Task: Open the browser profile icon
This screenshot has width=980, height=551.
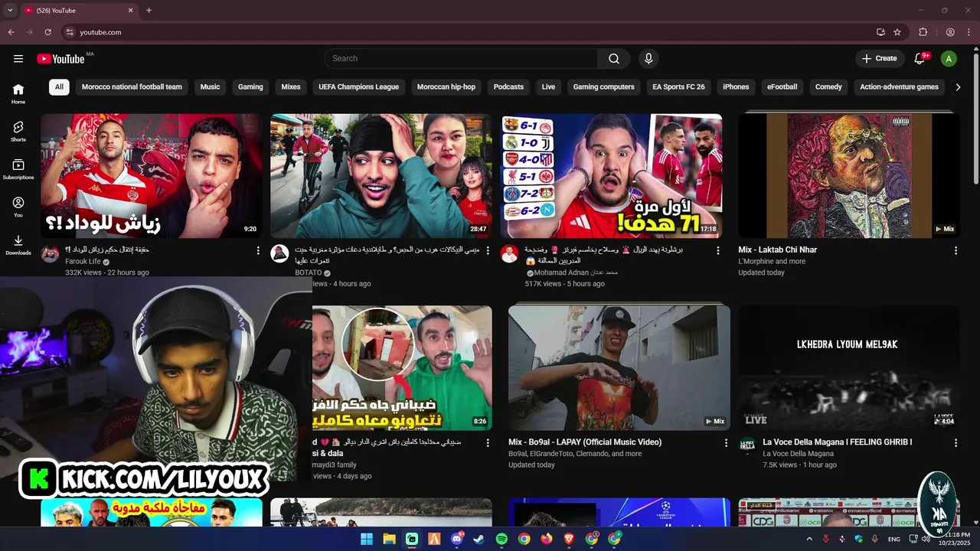Action: tap(950, 32)
